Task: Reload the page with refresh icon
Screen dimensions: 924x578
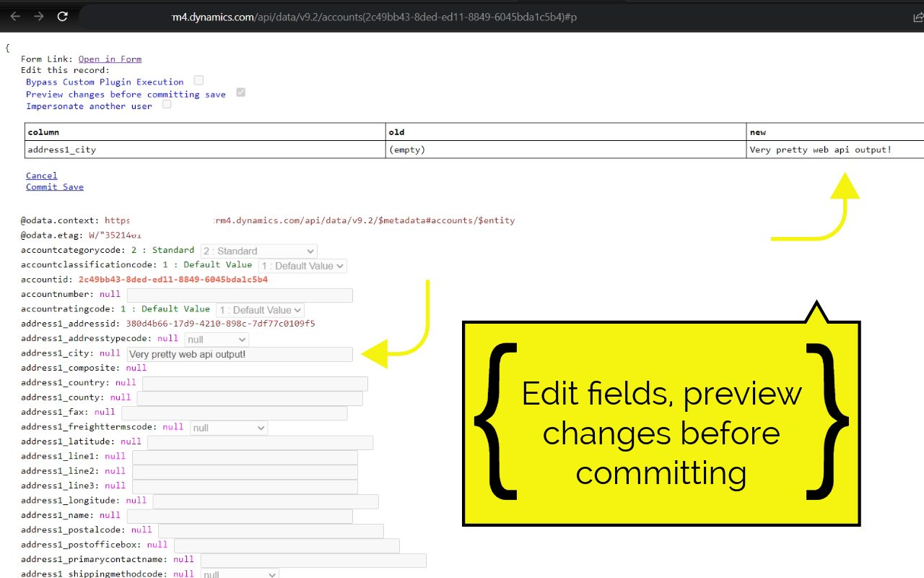Action: (63, 16)
